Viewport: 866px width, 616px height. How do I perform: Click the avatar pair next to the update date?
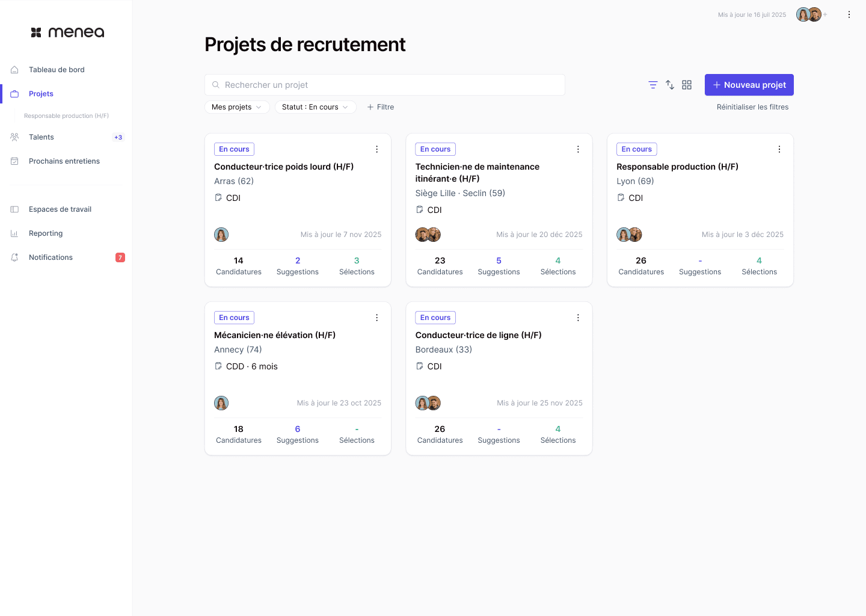[x=809, y=14]
